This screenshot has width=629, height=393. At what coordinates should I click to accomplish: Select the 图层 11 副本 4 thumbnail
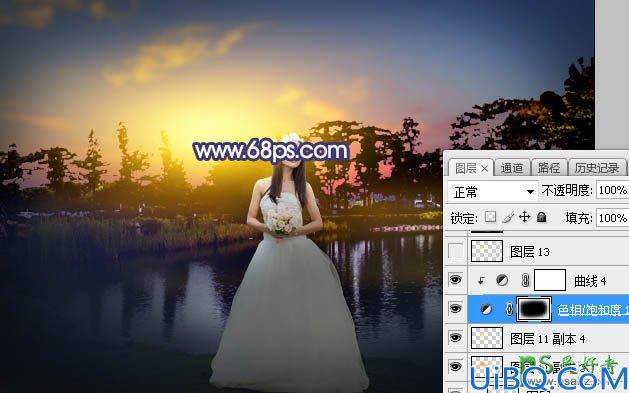pos(487,338)
